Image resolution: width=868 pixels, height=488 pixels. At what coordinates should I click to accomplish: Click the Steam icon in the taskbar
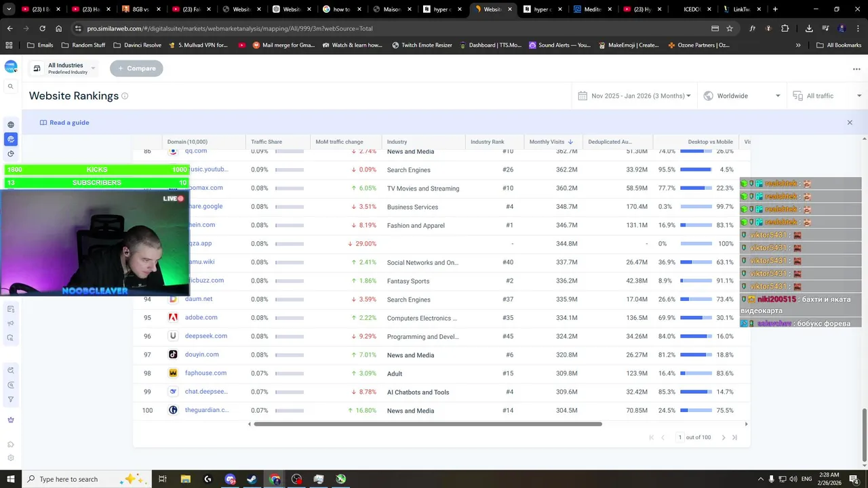(252, 479)
